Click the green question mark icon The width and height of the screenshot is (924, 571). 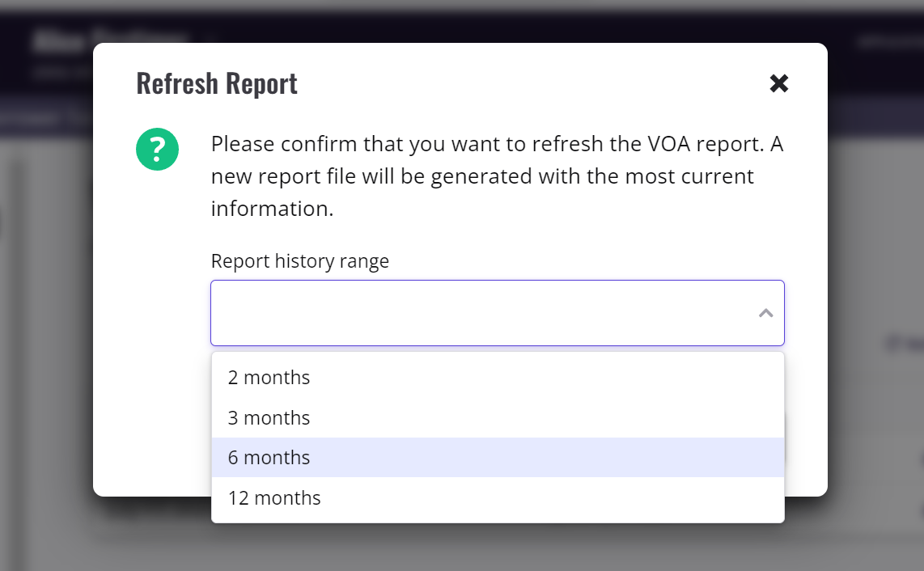pos(157,150)
